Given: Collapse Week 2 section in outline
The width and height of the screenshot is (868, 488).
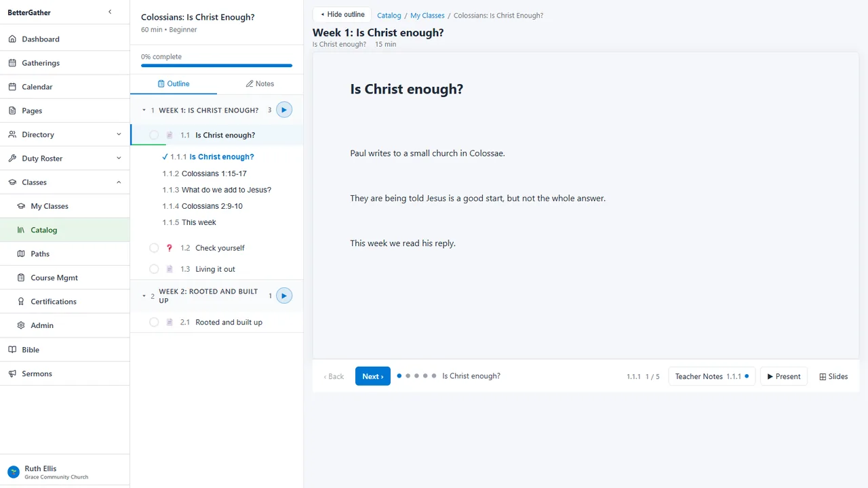Looking at the screenshot, I should tap(144, 296).
